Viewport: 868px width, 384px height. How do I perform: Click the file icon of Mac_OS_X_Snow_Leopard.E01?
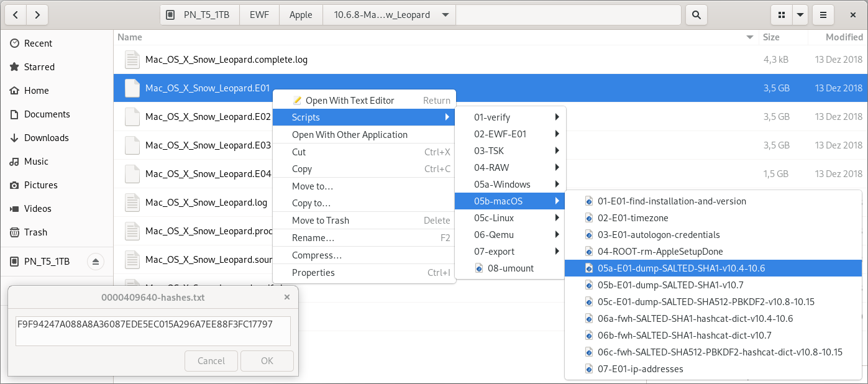132,88
